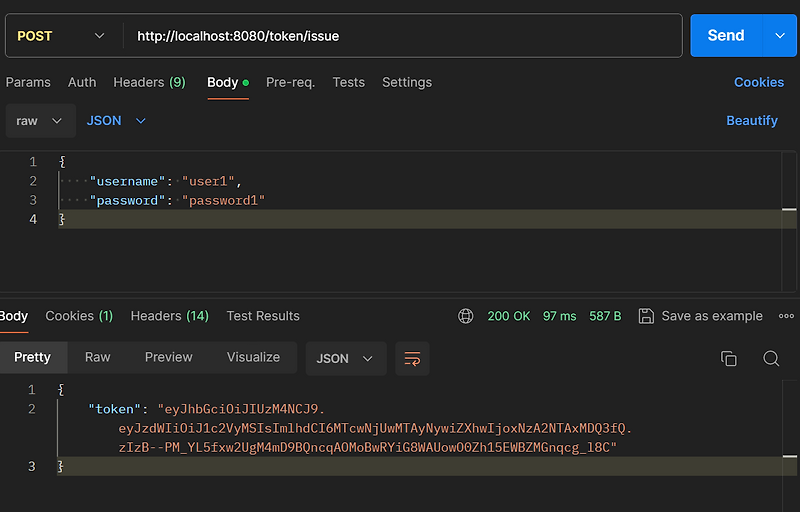Open the POST method dropdown
Screen dimensions: 800x512
point(60,36)
